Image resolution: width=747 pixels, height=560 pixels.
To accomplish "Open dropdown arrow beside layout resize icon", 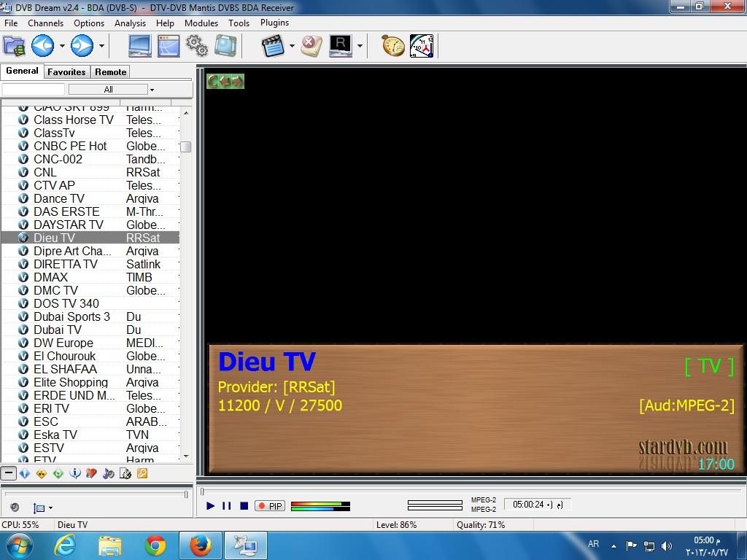I will (50, 508).
